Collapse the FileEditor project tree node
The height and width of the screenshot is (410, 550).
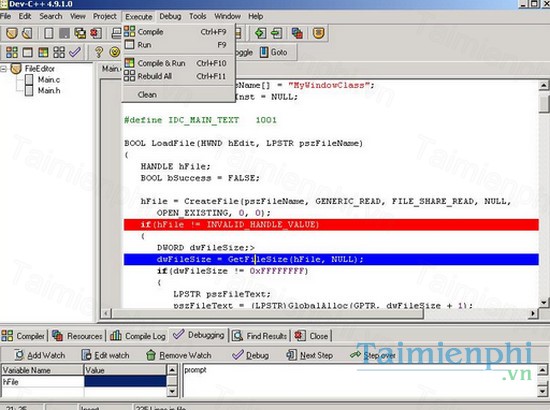pos(4,69)
